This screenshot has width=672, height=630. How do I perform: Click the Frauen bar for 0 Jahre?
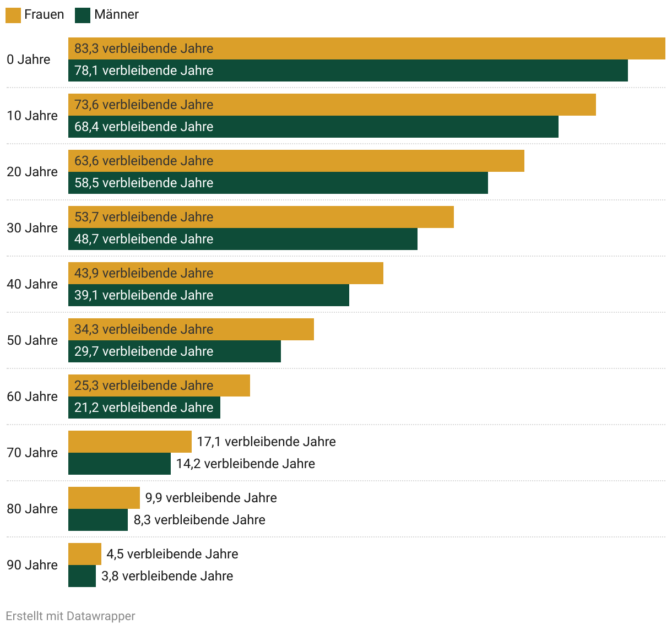click(366, 48)
